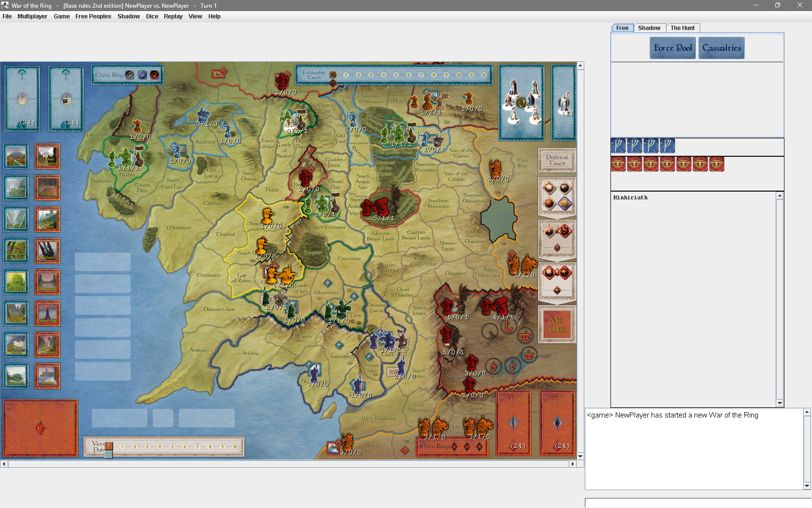
Task: Open the Game menu
Action: click(62, 16)
